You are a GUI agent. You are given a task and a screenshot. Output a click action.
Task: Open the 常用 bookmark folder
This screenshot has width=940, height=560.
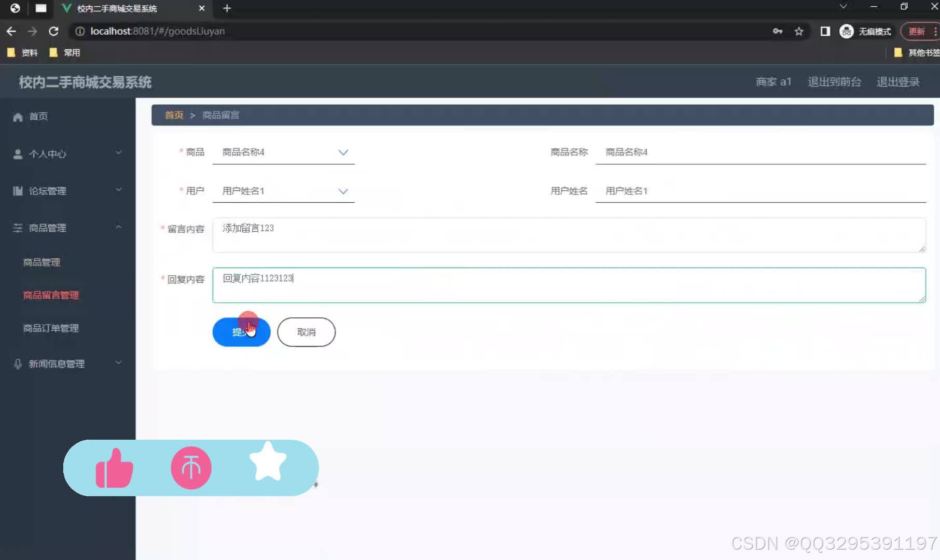[64, 52]
